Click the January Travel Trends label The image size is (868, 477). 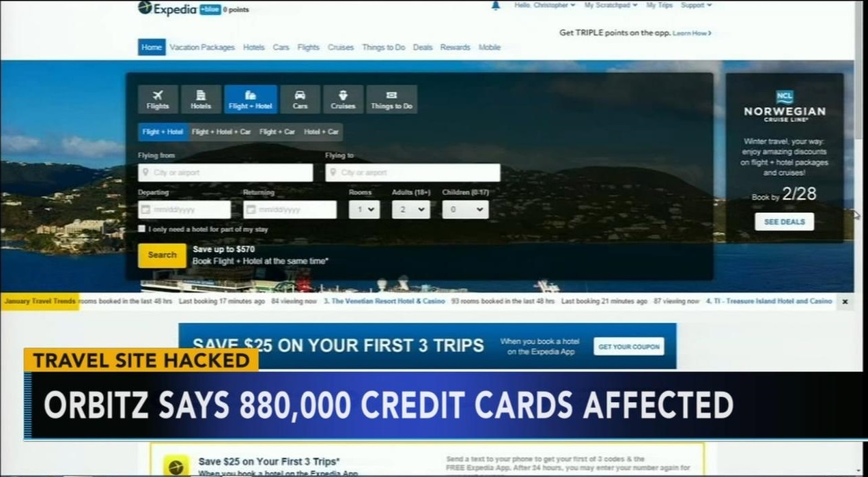pos(40,301)
